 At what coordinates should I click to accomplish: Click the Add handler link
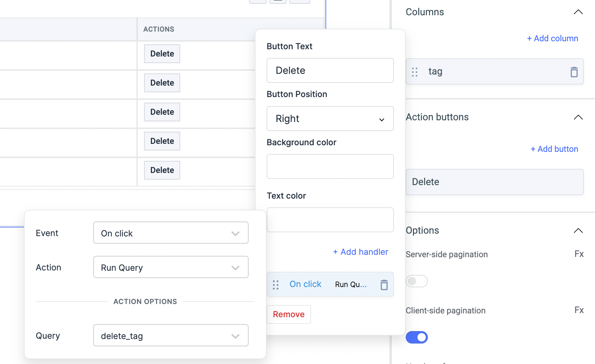(360, 252)
